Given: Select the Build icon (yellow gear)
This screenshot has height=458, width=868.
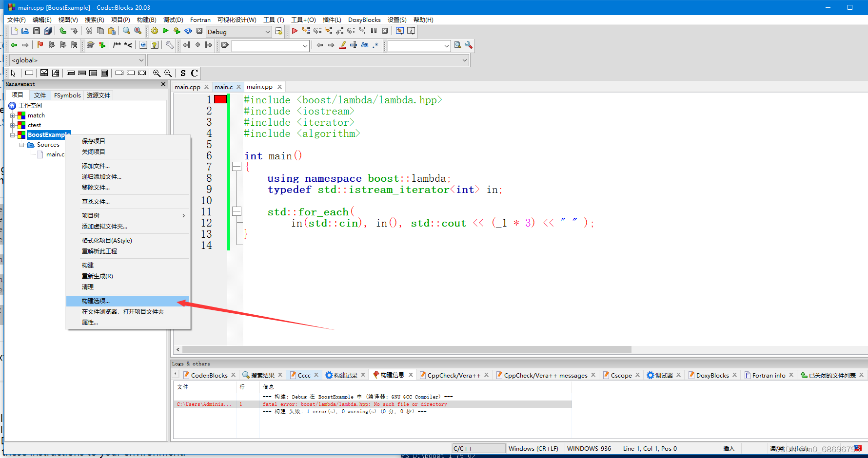Looking at the screenshot, I should (x=154, y=31).
